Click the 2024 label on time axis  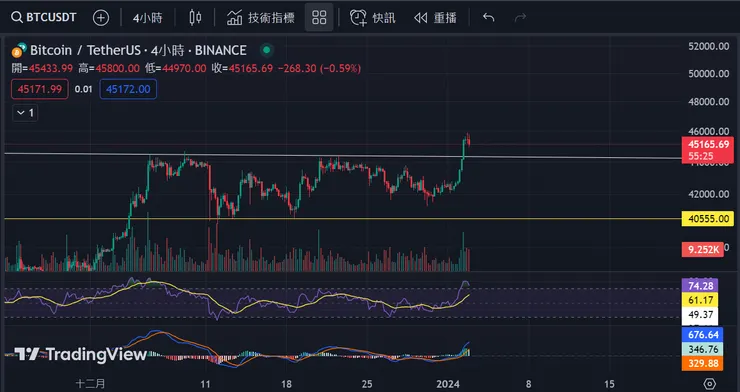(x=448, y=384)
